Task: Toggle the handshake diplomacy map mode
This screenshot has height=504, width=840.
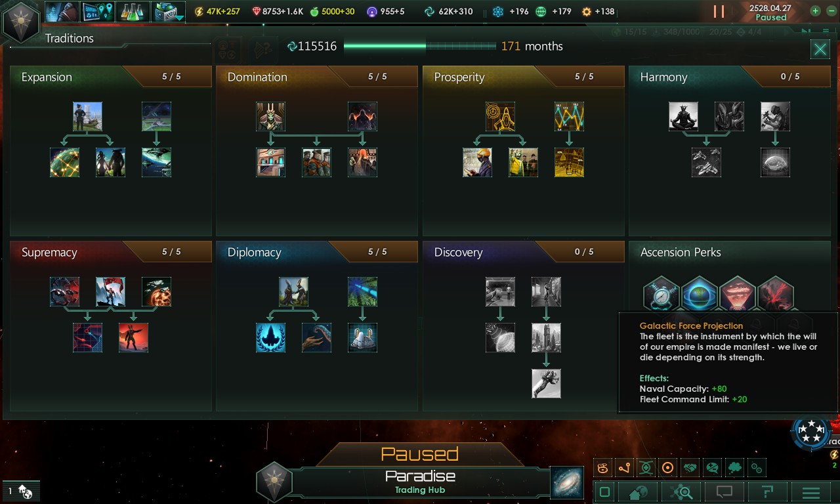Action: tap(690, 468)
